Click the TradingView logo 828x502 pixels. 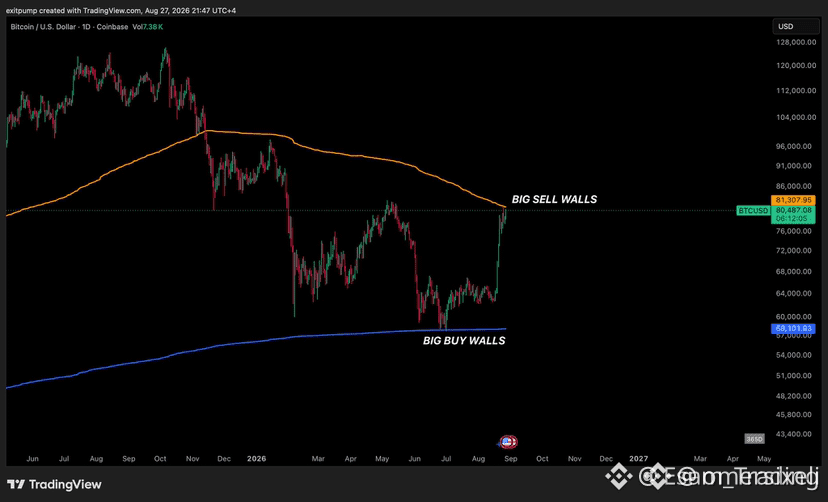pyautogui.click(x=54, y=484)
